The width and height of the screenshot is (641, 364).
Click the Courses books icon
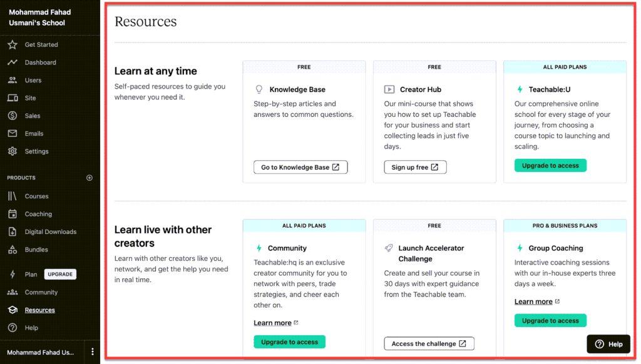(13, 196)
